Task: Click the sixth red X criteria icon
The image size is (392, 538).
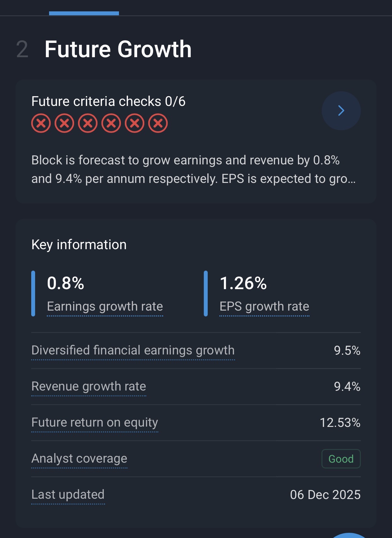Action: (158, 123)
